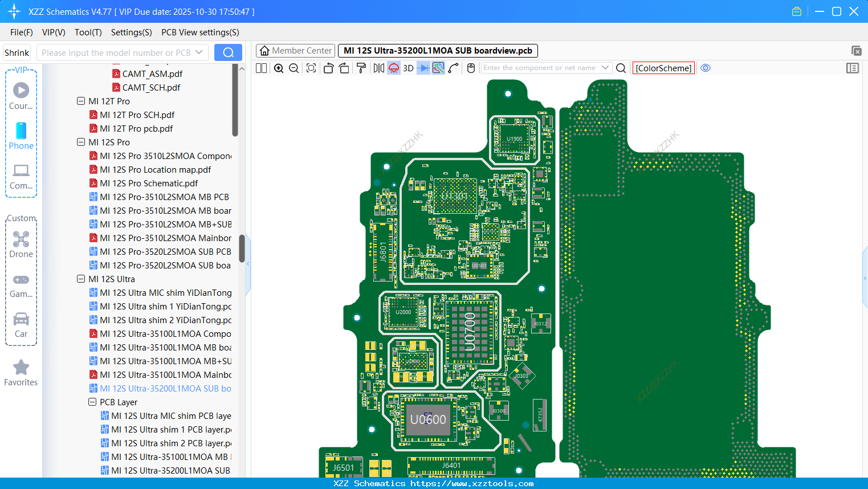Open the component or net name dropdown
Image resolution: width=868 pixels, height=489 pixels.
coord(606,68)
